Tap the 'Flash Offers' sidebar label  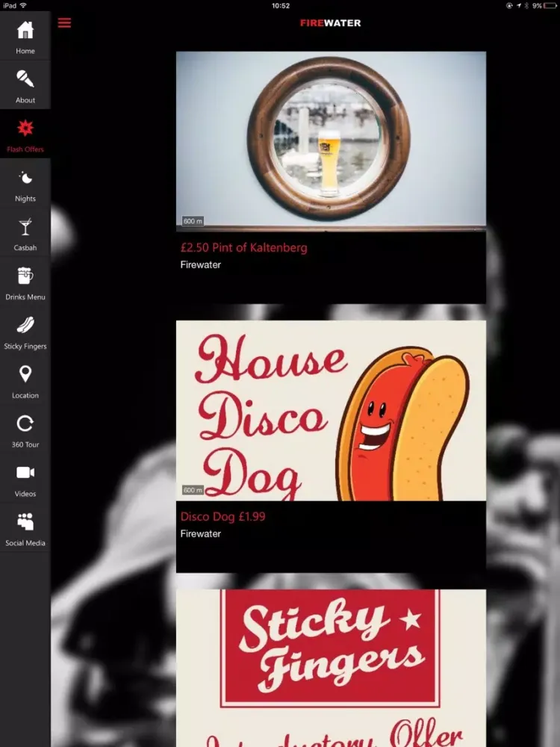click(25, 149)
